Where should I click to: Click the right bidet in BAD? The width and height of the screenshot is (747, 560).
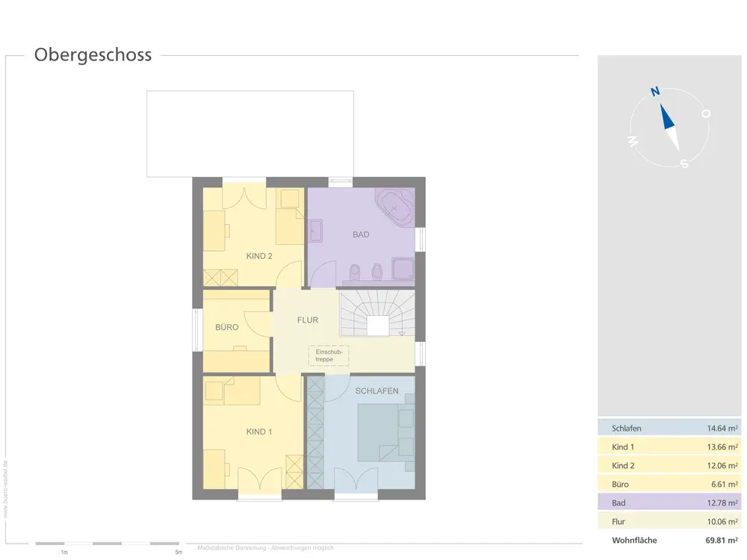pos(376,273)
